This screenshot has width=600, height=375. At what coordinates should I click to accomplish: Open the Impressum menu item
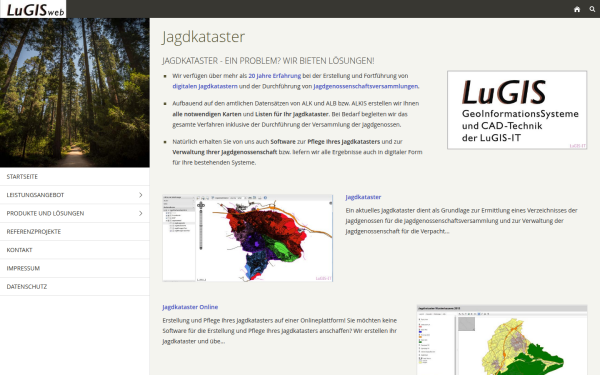pyautogui.click(x=75, y=269)
